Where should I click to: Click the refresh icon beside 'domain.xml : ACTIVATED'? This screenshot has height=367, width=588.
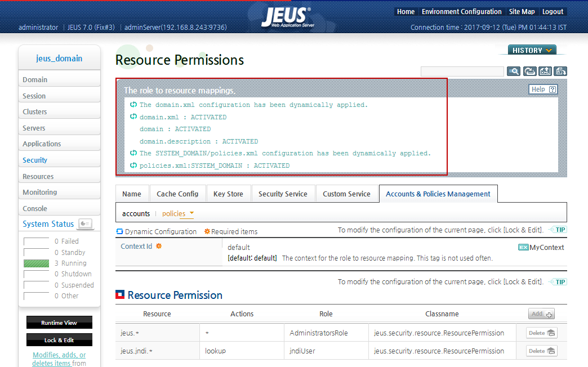pos(133,117)
